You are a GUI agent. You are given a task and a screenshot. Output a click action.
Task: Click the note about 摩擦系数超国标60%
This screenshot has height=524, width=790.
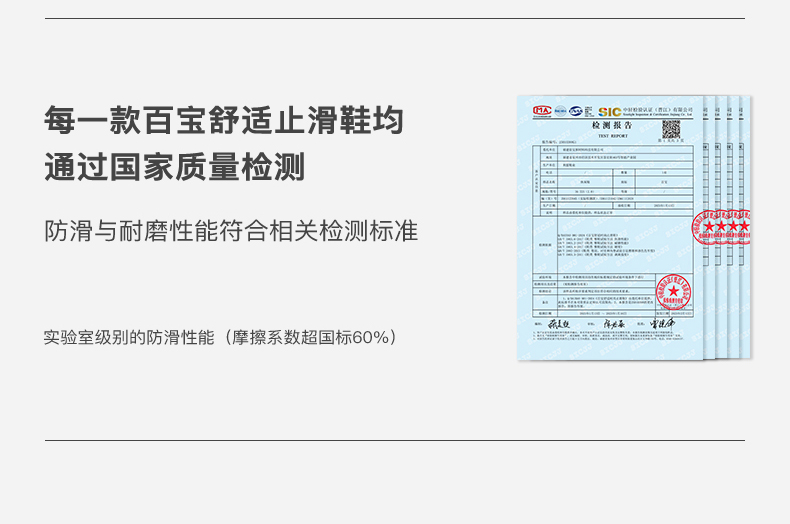click(x=220, y=337)
